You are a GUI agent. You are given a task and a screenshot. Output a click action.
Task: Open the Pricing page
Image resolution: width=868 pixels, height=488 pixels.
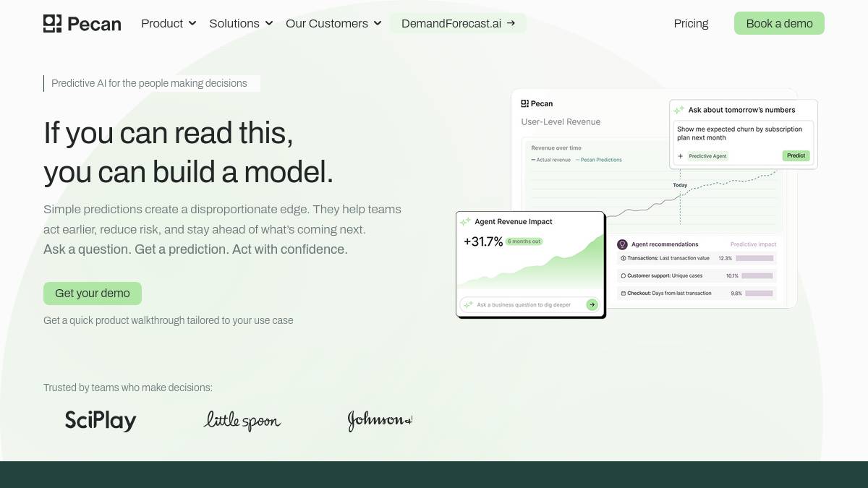click(691, 23)
